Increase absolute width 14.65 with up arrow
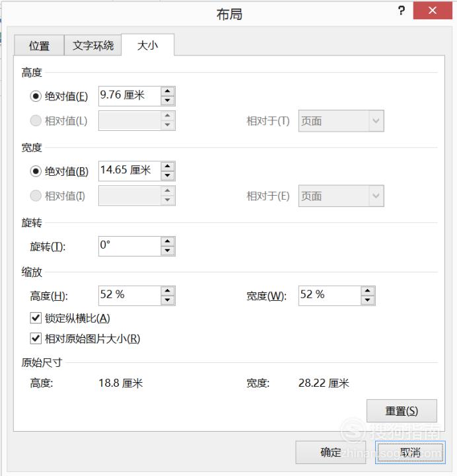The height and width of the screenshot is (476, 457). click(x=167, y=167)
